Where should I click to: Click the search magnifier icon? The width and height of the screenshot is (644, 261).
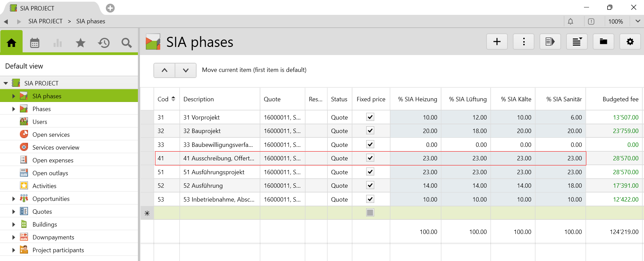[126, 43]
